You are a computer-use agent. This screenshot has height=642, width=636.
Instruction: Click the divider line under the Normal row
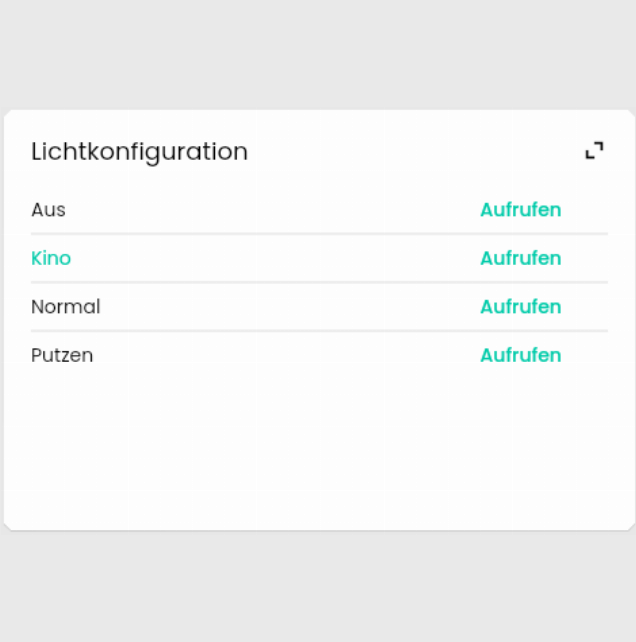tap(318, 331)
